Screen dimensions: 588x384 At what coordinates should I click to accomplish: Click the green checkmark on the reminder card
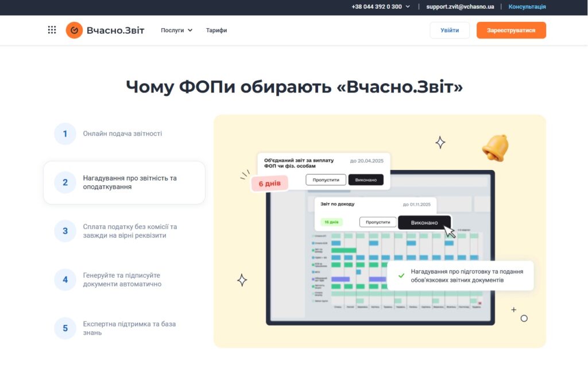click(x=400, y=275)
